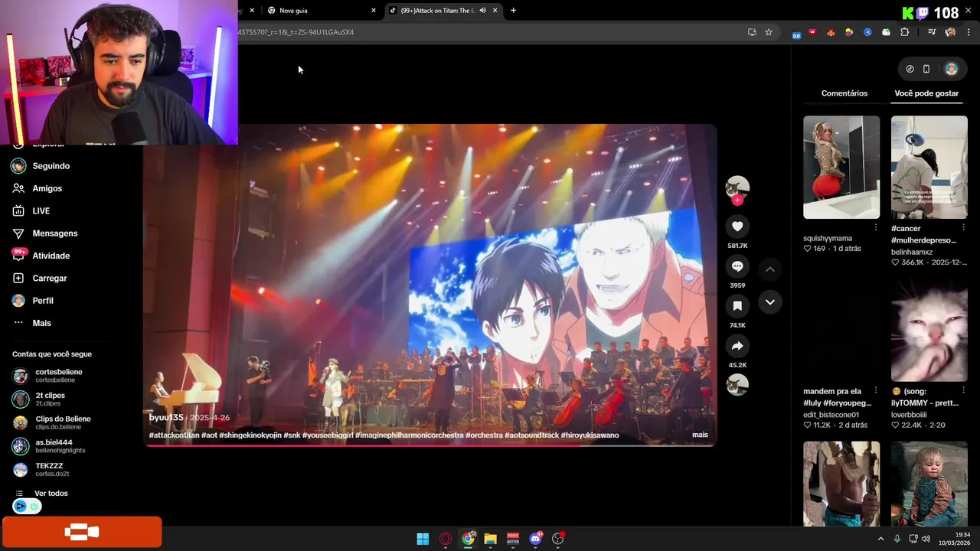This screenshot has height=551, width=980.
Task: Save the video using the bookmark icon
Action: click(737, 306)
